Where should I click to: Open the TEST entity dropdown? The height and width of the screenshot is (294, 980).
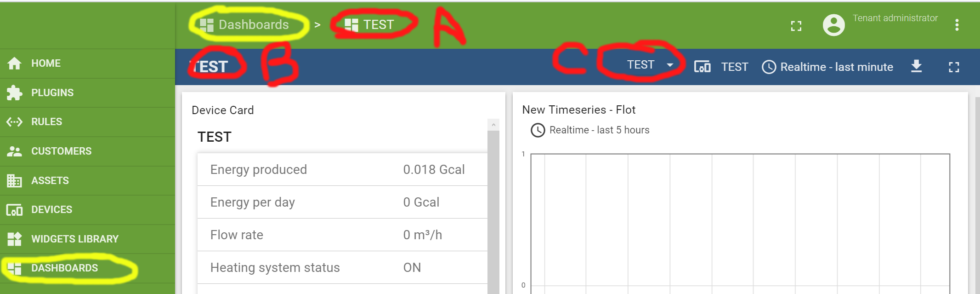(648, 65)
